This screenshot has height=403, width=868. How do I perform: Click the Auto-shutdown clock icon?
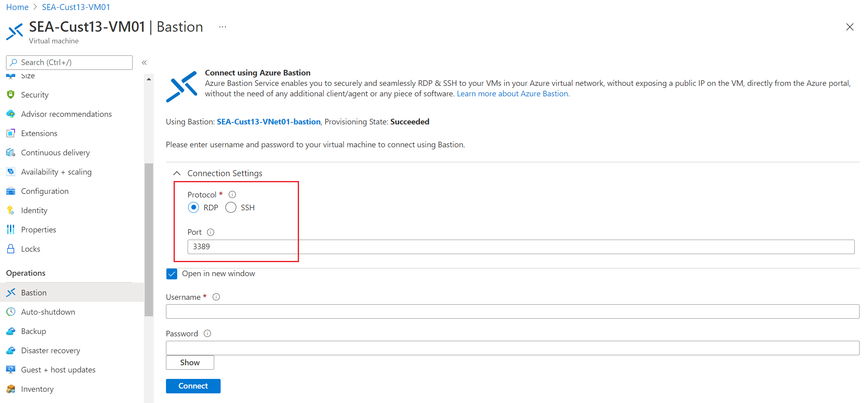click(x=11, y=312)
